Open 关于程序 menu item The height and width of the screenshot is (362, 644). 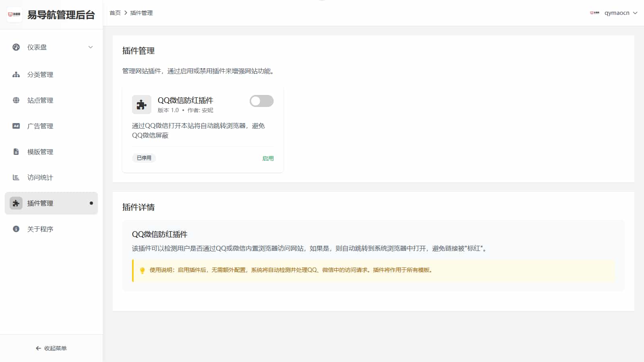coord(51,229)
